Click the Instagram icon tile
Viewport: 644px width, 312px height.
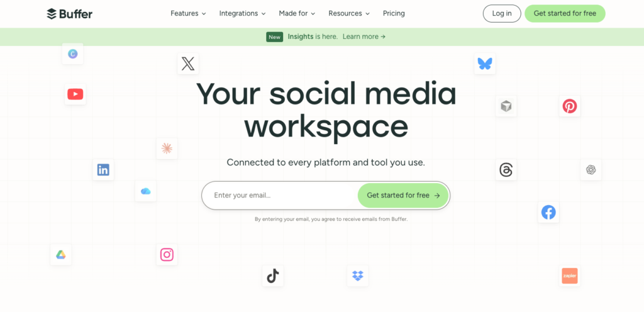click(167, 255)
